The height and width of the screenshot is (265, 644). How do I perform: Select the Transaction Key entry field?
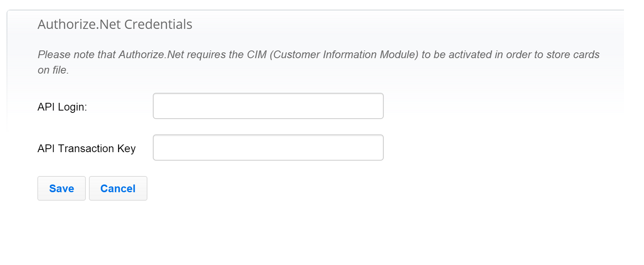[x=268, y=148]
